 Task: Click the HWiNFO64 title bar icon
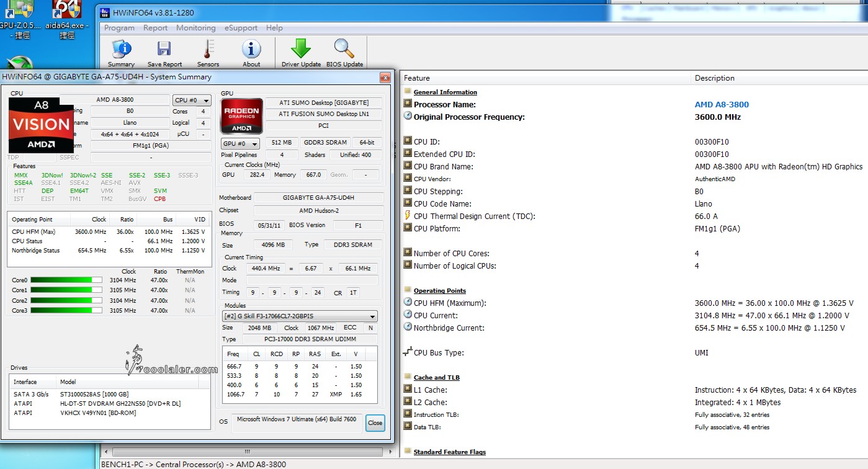click(104, 12)
